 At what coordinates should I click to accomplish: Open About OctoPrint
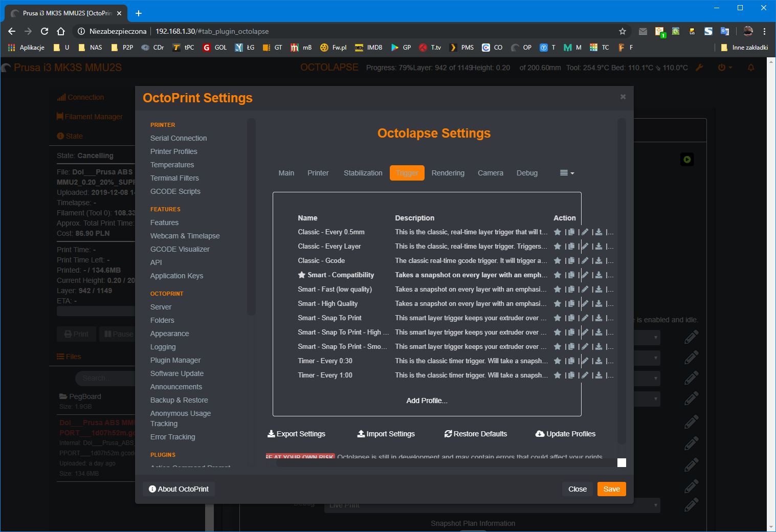(179, 489)
